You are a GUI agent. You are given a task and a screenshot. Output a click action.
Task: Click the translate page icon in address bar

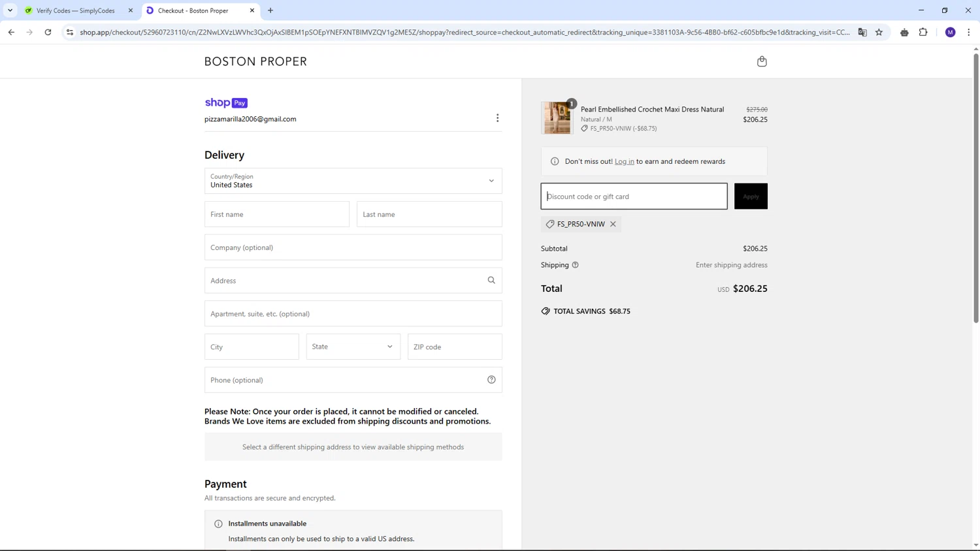862,32
